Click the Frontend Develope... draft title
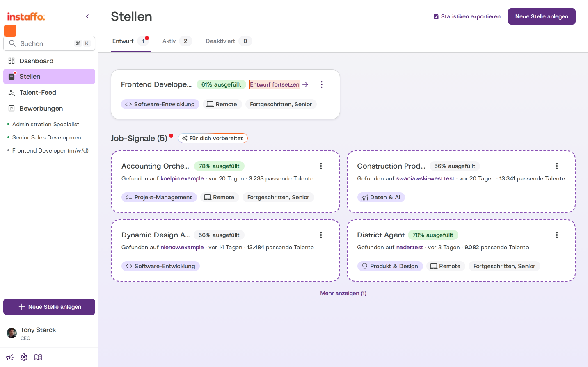The image size is (588, 367). (156, 84)
